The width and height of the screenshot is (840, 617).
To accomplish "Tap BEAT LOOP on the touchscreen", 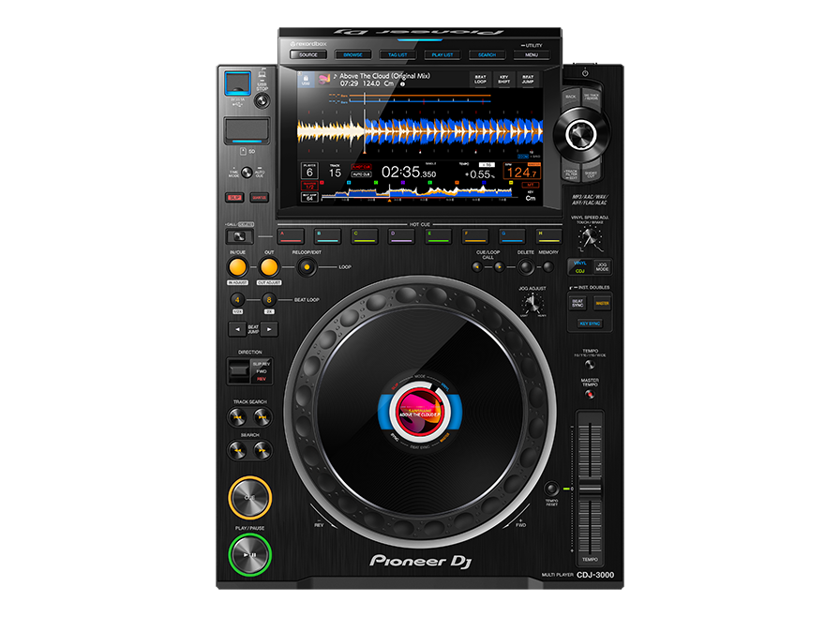I will click(480, 80).
